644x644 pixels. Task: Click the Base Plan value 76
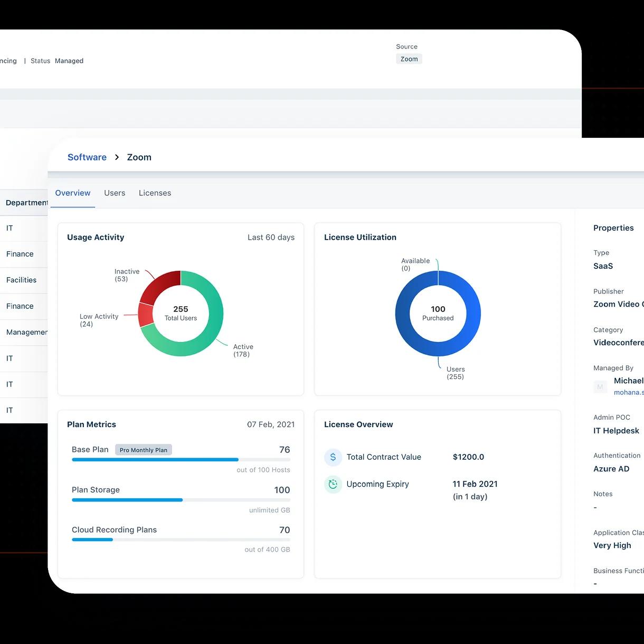click(285, 450)
